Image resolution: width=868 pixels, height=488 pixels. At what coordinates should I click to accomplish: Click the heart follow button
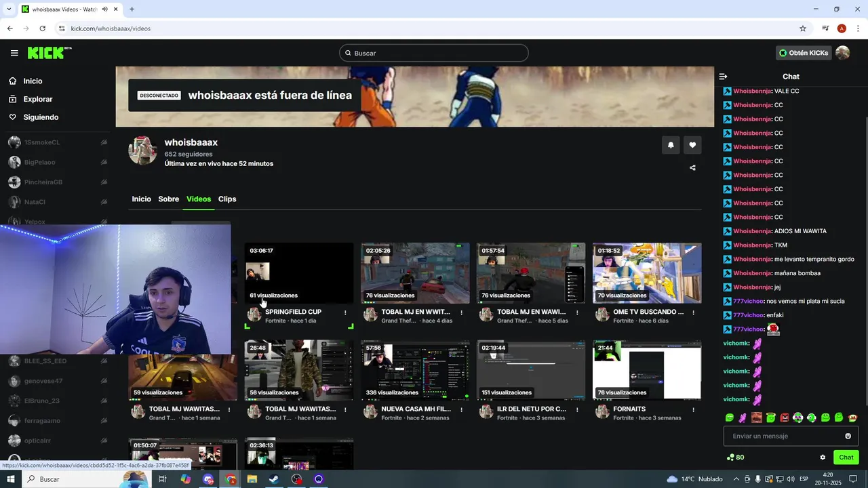click(x=692, y=145)
